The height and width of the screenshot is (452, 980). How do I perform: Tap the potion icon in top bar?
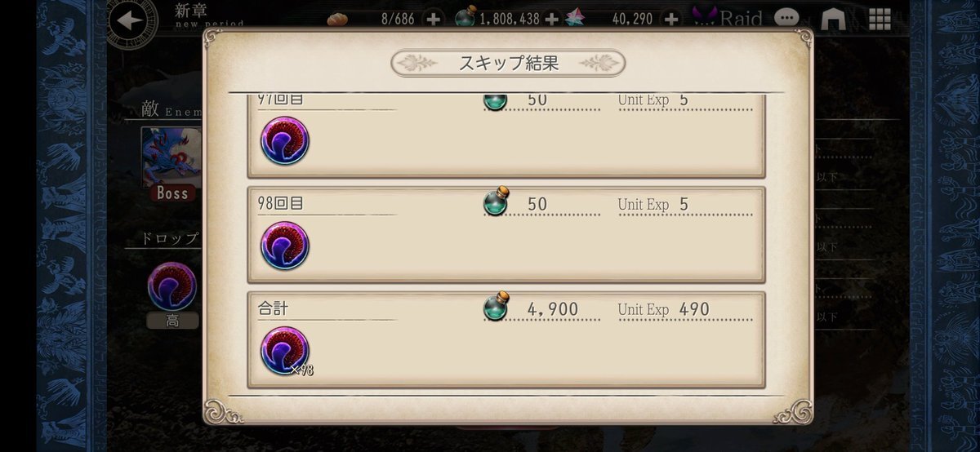[x=465, y=18]
